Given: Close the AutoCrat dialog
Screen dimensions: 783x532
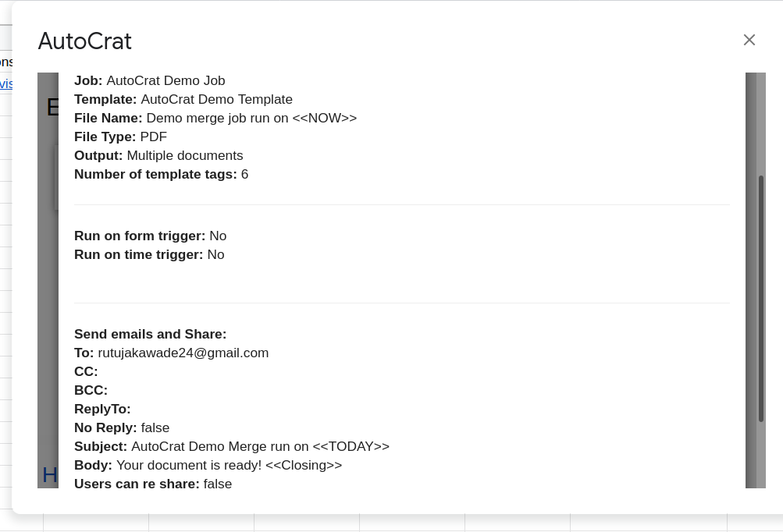Looking at the screenshot, I should pyautogui.click(x=749, y=40).
